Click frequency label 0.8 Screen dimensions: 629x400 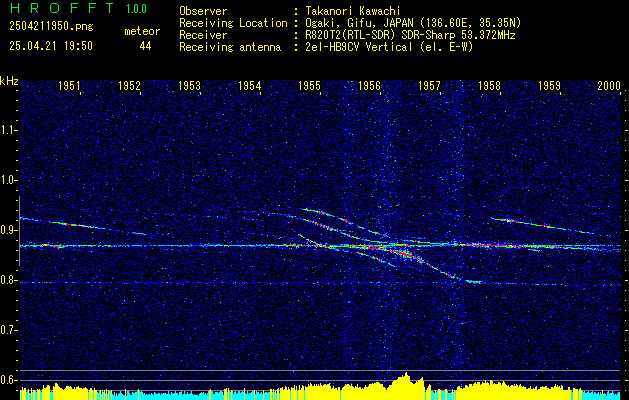[x=7, y=280]
